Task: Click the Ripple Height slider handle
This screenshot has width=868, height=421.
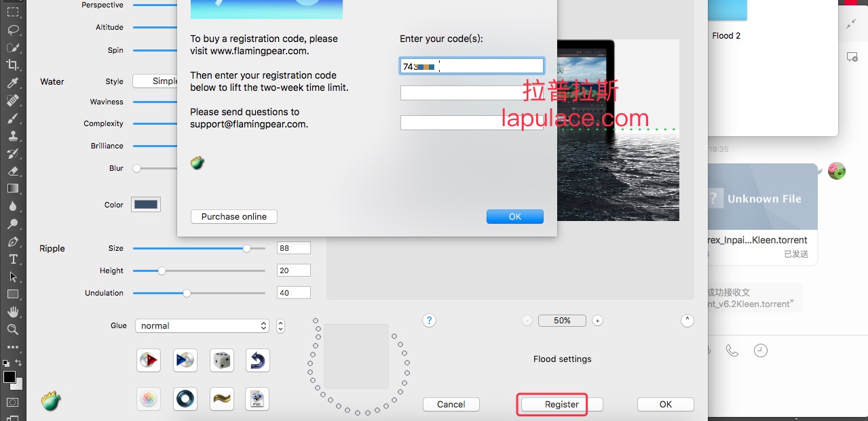Action: [x=162, y=271]
